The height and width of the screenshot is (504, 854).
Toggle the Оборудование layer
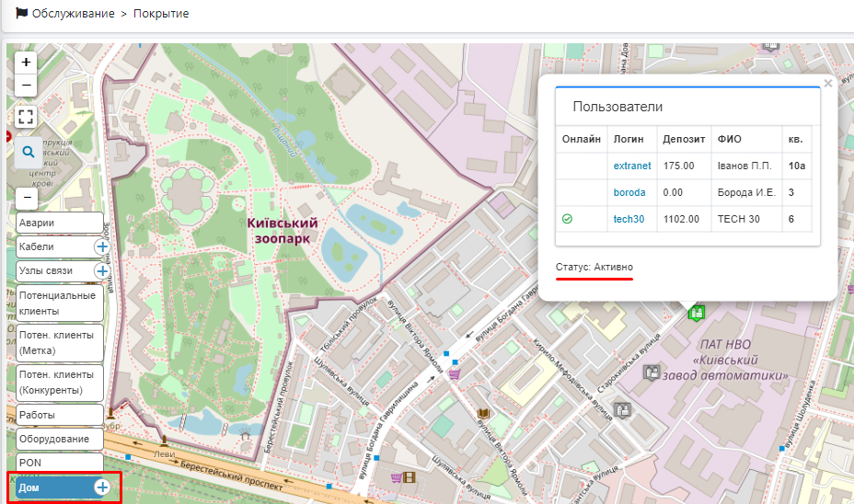click(x=60, y=439)
